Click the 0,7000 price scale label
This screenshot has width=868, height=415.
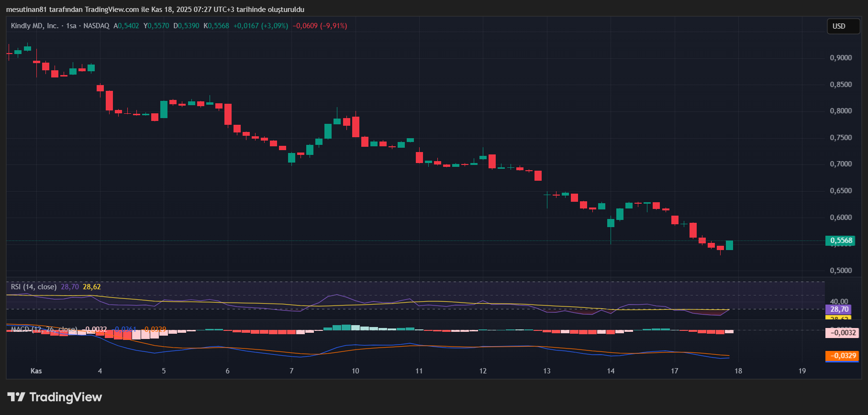tap(841, 164)
